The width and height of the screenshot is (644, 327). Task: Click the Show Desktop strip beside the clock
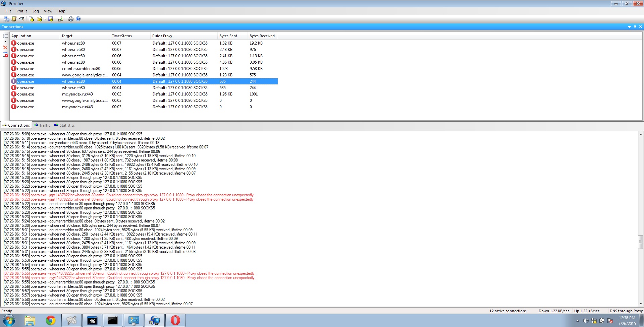click(x=642, y=321)
